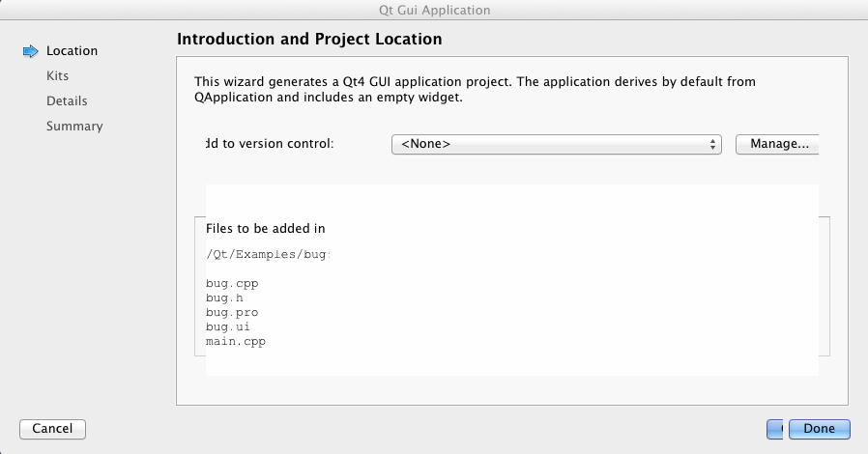This screenshot has width=868, height=454.
Task: Open the version control <None> dropdown
Action: coord(557,144)
